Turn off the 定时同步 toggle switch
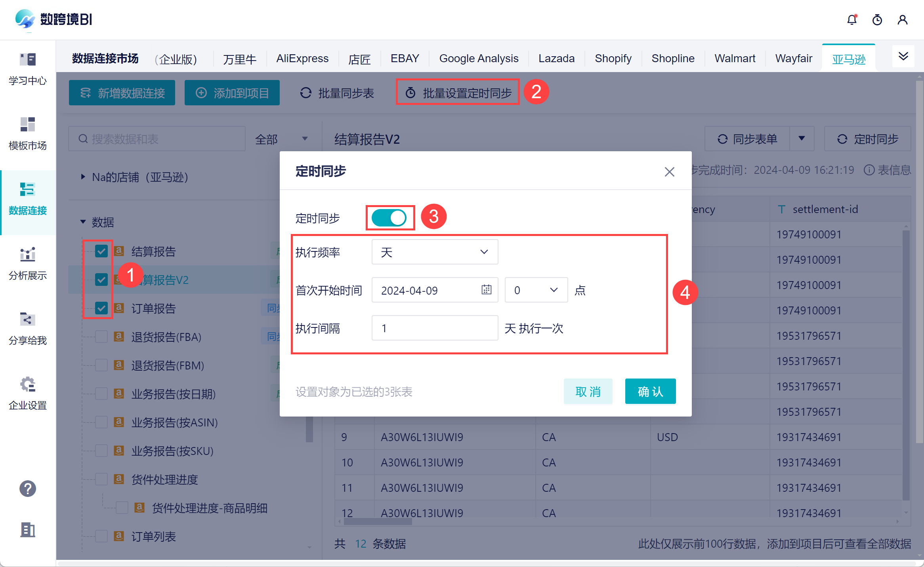 [389, 218]
